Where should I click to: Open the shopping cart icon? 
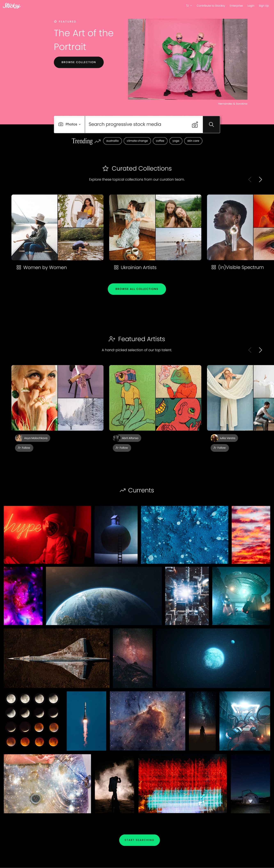click(187, 6)
